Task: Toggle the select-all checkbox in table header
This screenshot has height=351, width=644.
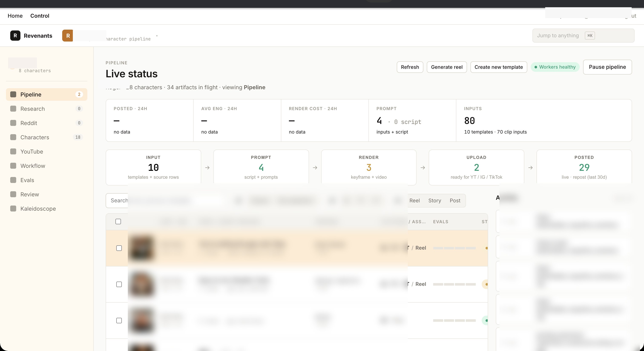Action: (x=118, y=222)
